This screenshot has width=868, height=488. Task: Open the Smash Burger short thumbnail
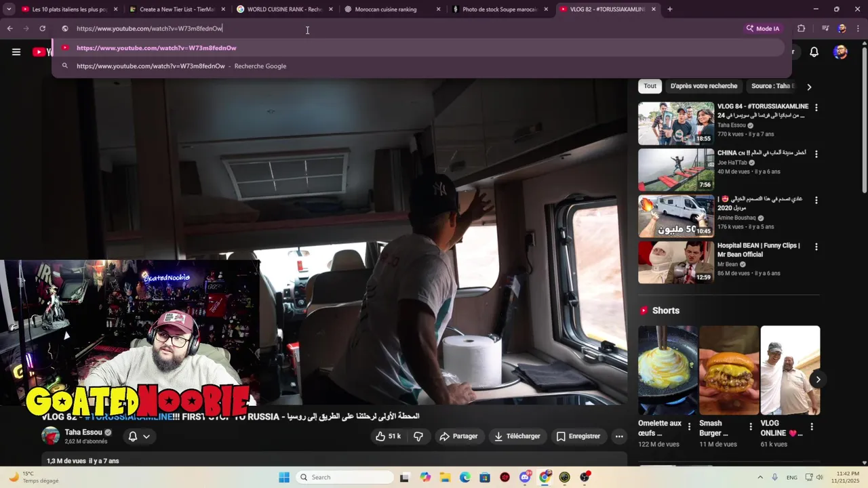[x=729, y=370]
